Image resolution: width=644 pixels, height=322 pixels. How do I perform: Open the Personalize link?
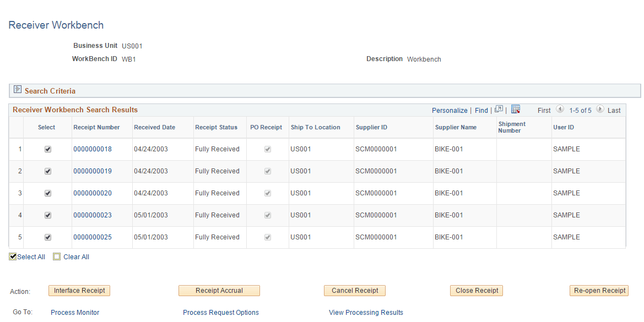[x=450, y=110]
